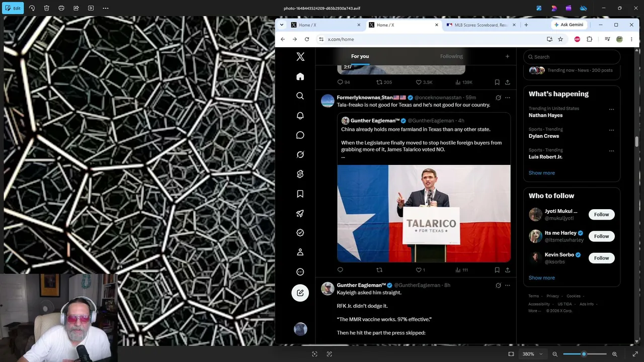Image resolution: width=644 pixels, height=362 pixels.
Task: Click the Photos zoom slider
Action: click(585, 354)
